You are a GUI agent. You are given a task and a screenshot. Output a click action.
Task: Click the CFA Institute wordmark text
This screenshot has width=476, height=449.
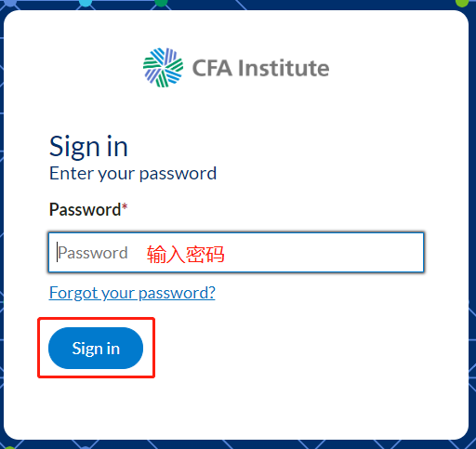coord(260,68)
